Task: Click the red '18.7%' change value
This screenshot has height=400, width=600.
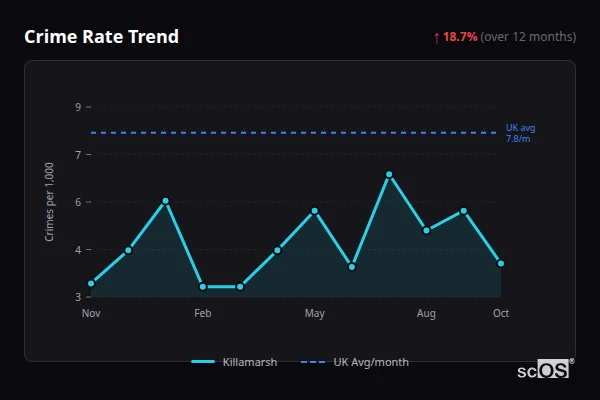Action: point(460,37)
